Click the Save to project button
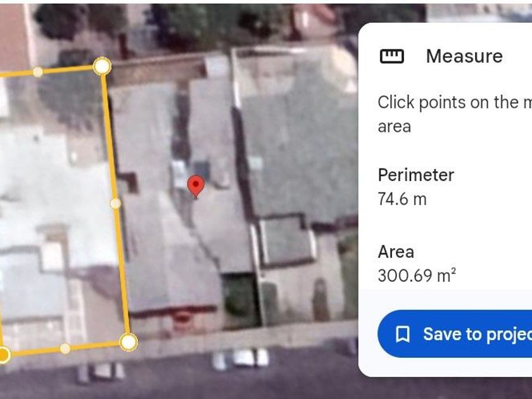 (x=455, y=334)
